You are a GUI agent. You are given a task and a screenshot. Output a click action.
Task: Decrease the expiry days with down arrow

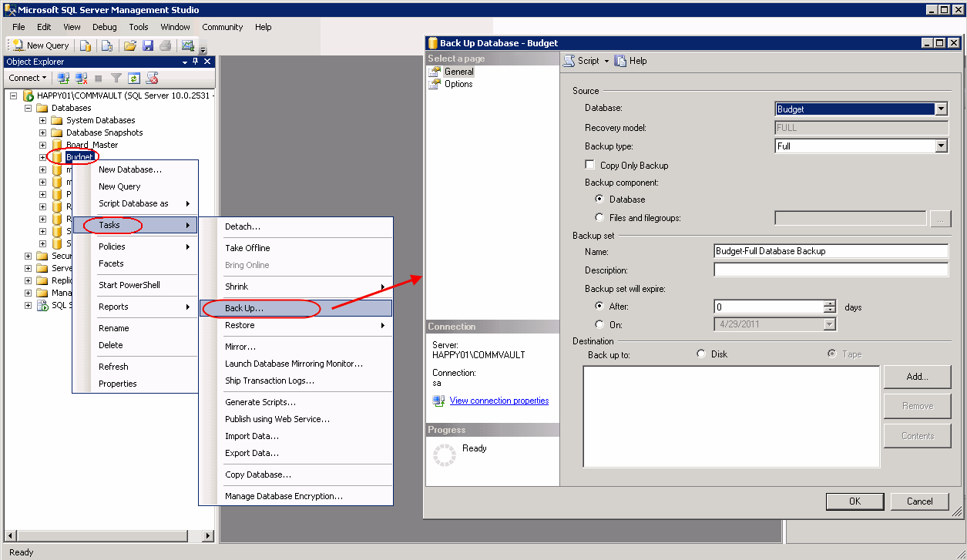coord(829,310)
